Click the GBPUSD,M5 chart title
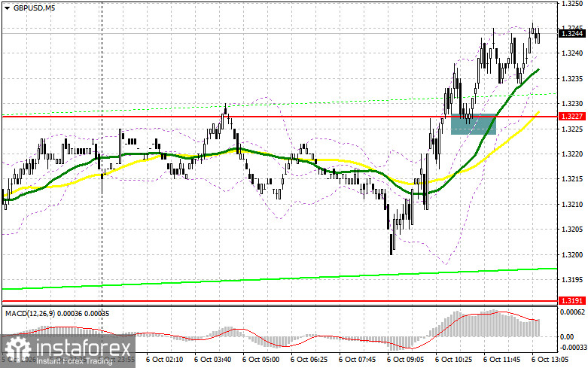This screenshot has height=368, width=588. (x=34, y=8)
